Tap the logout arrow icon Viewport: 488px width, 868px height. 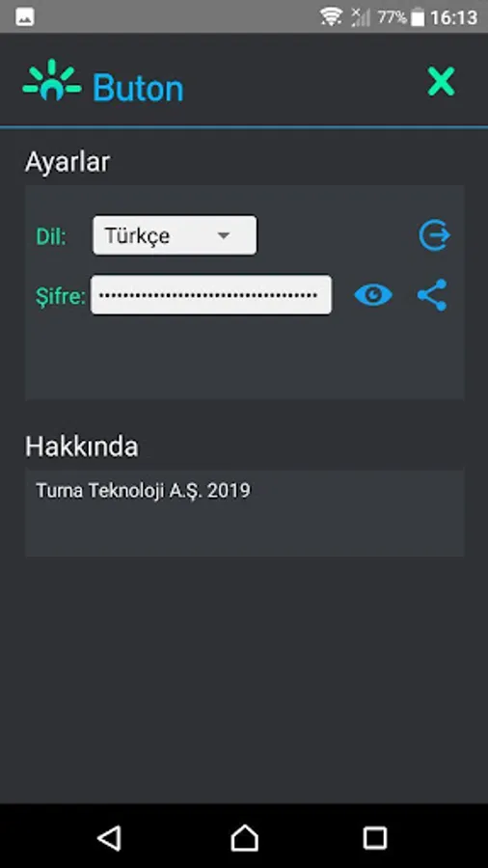coord(434,235)
